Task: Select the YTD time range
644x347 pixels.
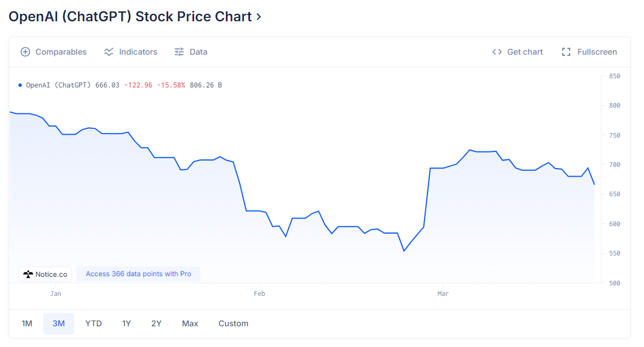Action: pyautogui.click(x=94, y=323)
